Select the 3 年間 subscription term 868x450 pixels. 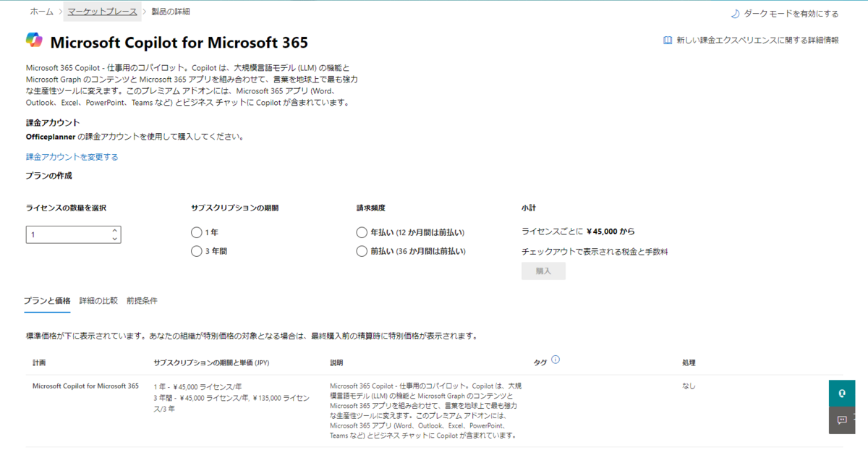tap(196, 251)
